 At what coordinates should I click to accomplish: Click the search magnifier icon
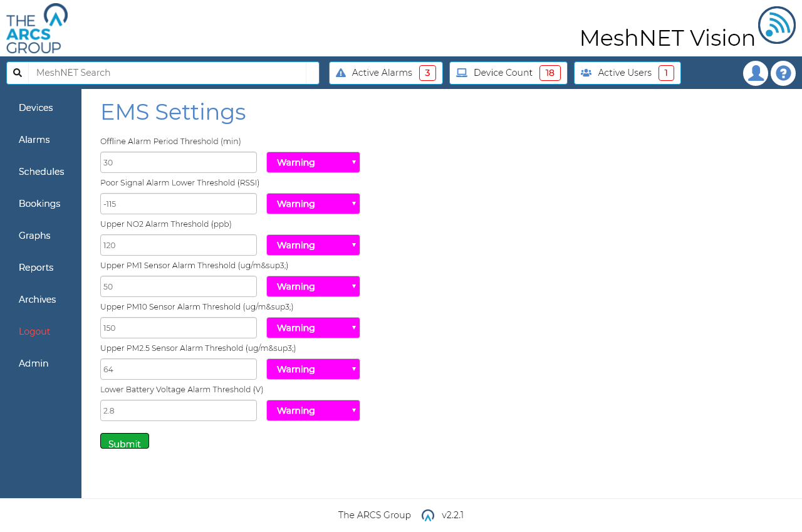17,73
